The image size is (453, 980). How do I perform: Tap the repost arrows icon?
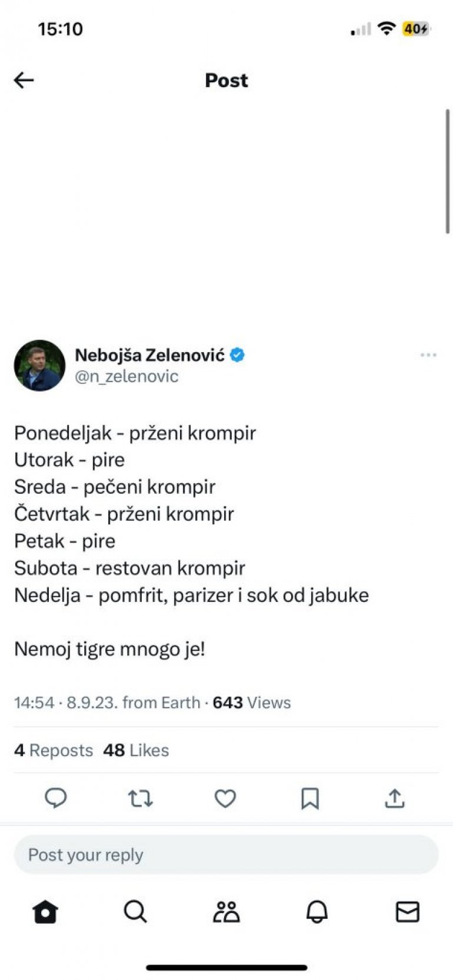coord(141,798)
